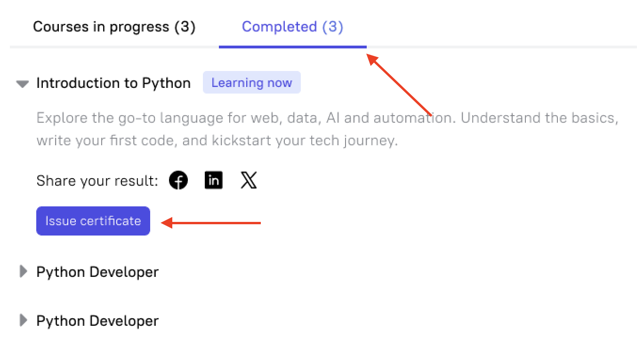Select the first Python Developer course title
This screenshot has height=346, width=644.
click(x=97, y=272)
